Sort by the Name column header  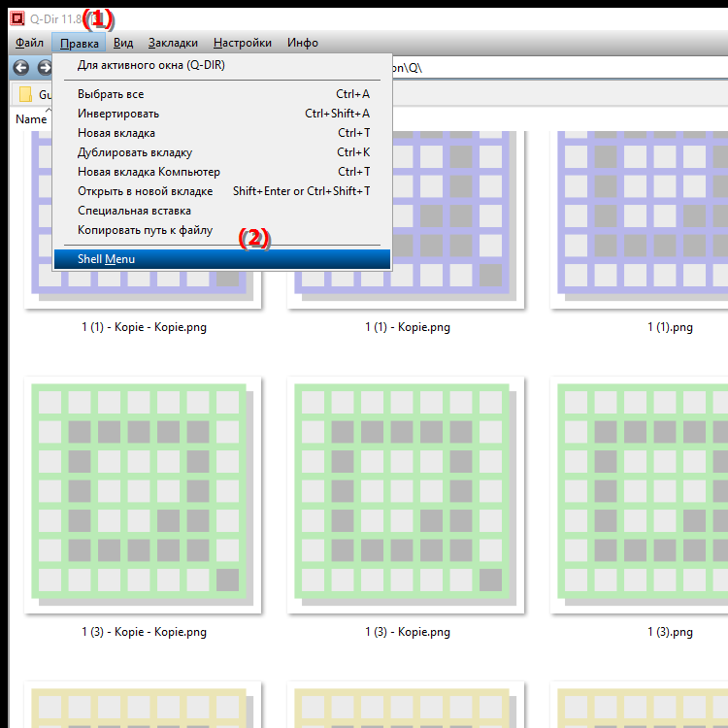point(31,119)
